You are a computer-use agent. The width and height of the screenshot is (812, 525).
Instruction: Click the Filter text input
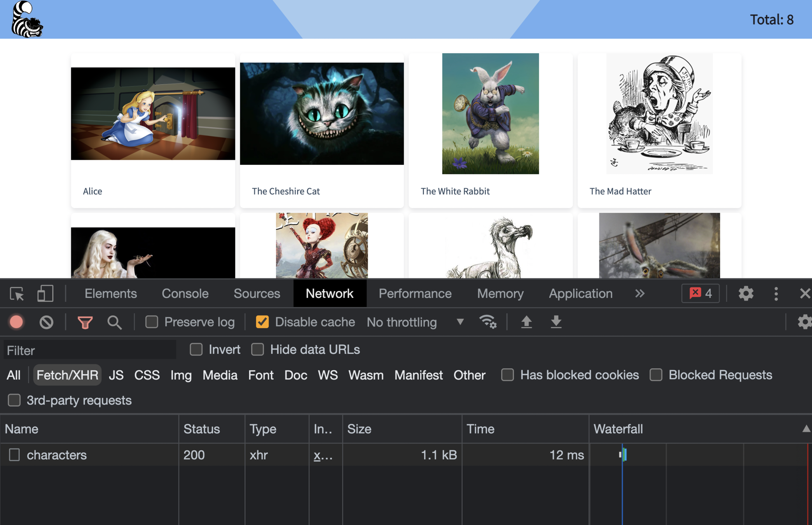coord(89,350)
